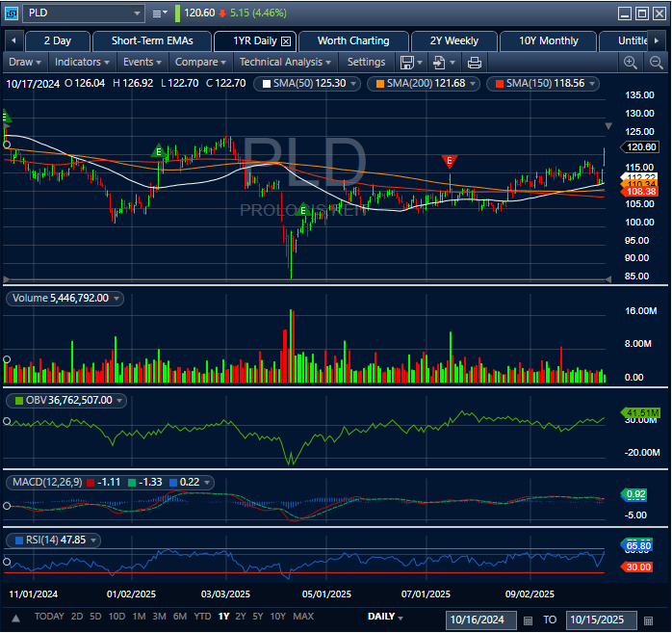
Task: Open the 2Y Weekly tab
Action: (x=453, y=41)
